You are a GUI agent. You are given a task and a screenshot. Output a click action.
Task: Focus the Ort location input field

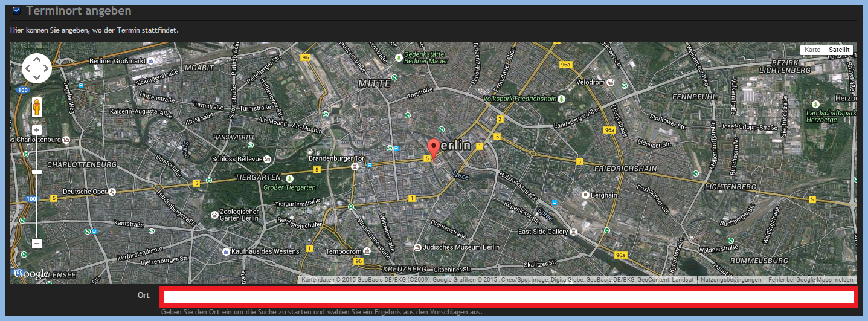coord(508,297)
